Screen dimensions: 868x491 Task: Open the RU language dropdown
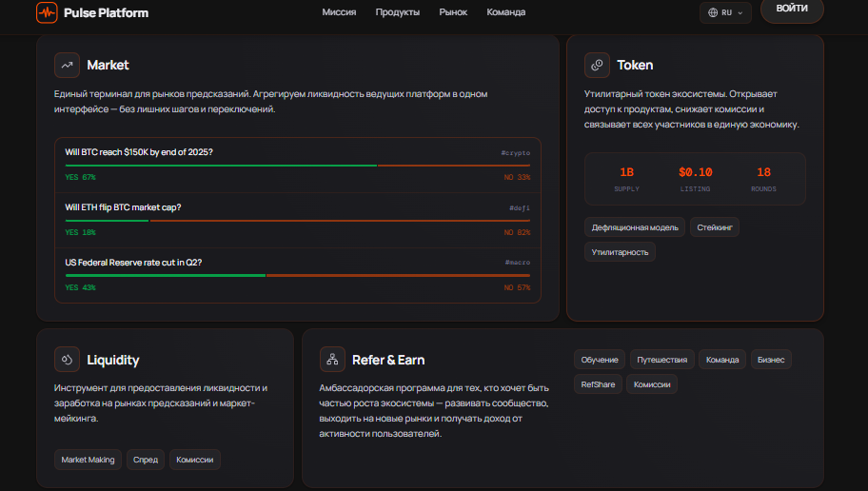[x=726, y=12]
